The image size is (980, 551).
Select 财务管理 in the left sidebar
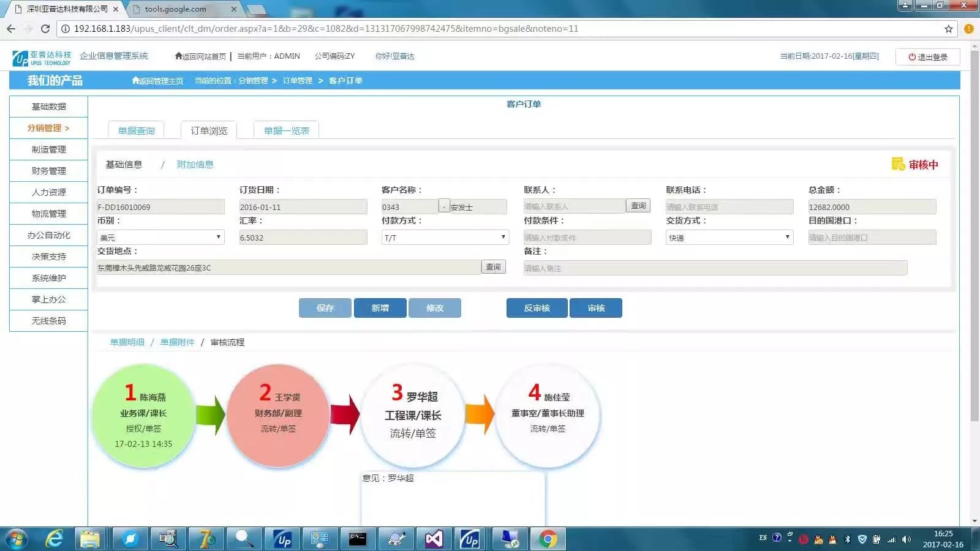pos(48,171)
